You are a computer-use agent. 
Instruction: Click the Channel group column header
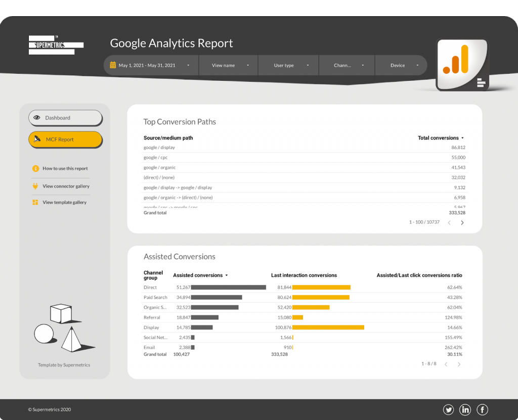pos(153,275)
